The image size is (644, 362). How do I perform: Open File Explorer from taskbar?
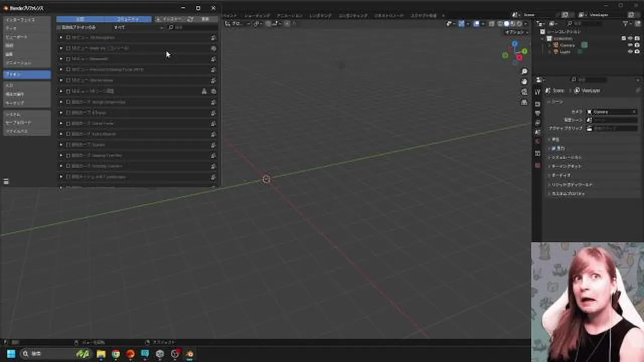(101, 354)
